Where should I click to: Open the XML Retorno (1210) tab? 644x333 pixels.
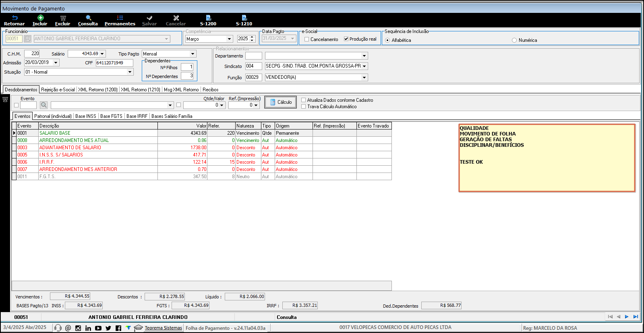[x=141, y=90]
